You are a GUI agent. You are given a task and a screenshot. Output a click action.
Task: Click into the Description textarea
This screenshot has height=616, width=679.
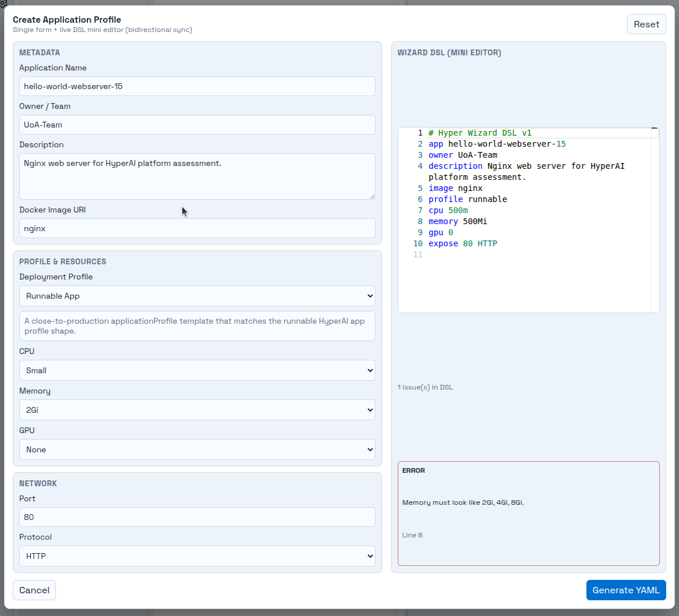click(197, 176)
